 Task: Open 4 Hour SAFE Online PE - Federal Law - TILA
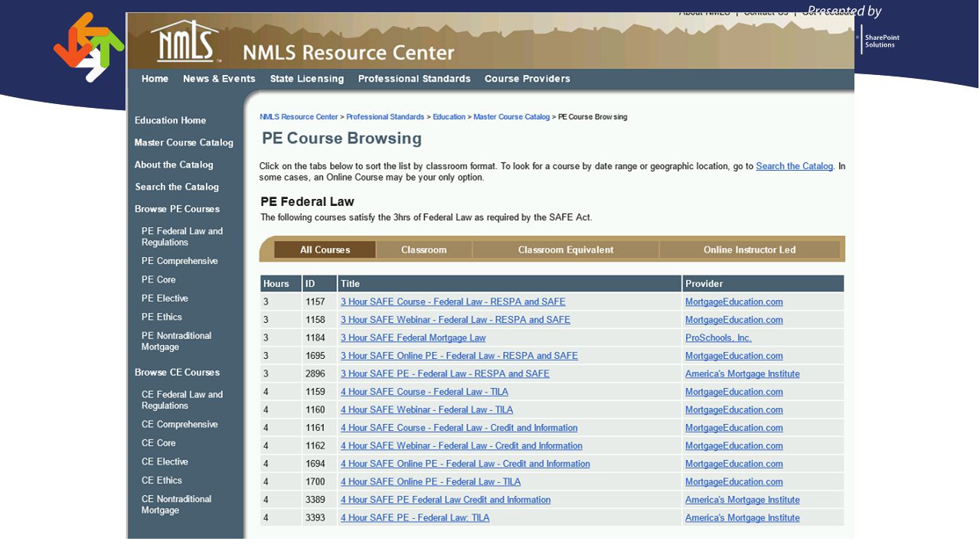pyautogui.click(x=431, y=482)
